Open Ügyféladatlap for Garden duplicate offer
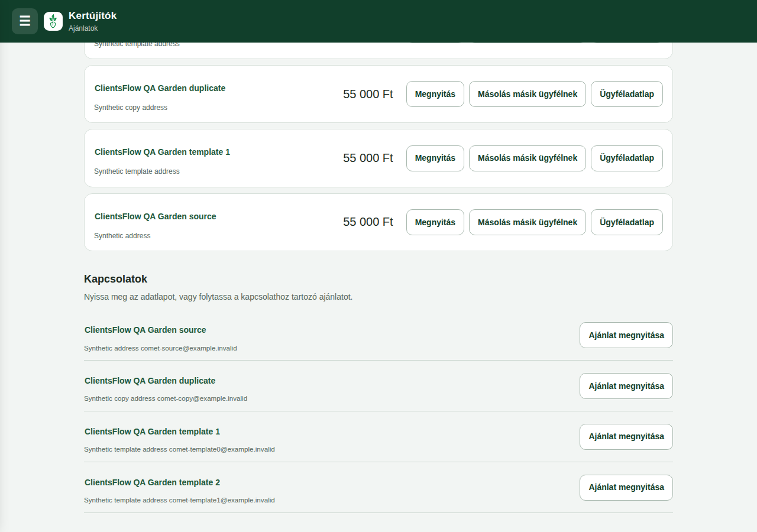 [627, 94]
